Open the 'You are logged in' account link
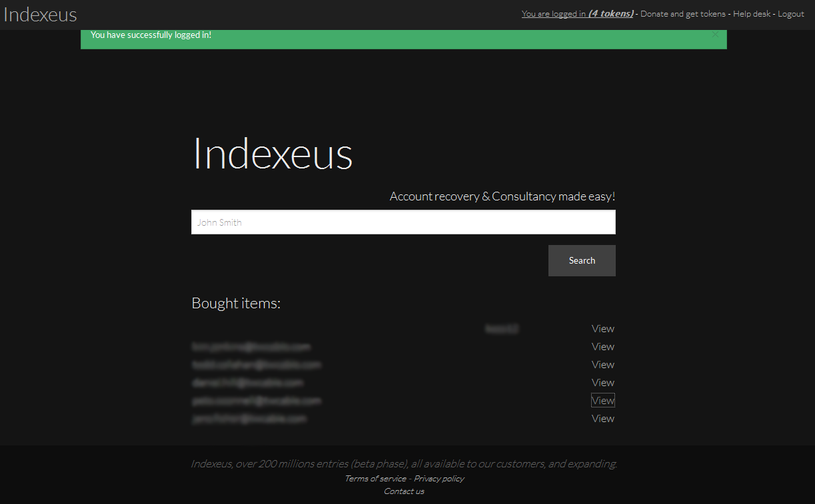The height and width of the screenshot is (504, 815). pyautogui.click(x=576, y=14)
